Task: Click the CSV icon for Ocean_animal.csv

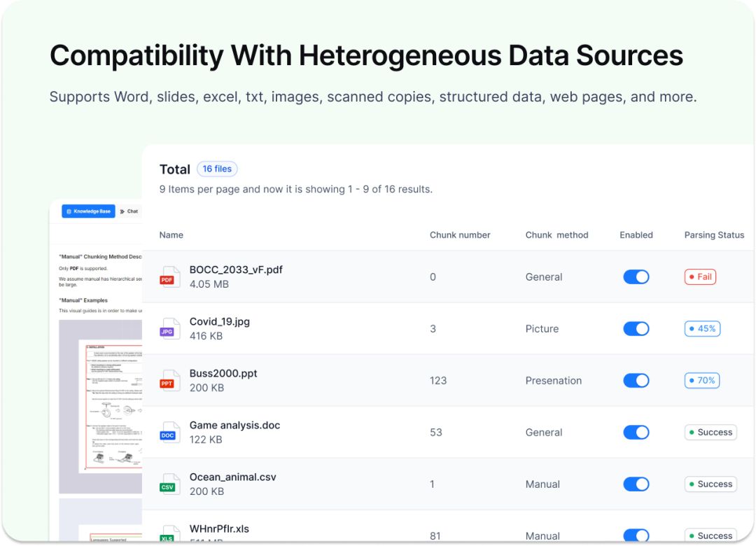Action: 169,484
